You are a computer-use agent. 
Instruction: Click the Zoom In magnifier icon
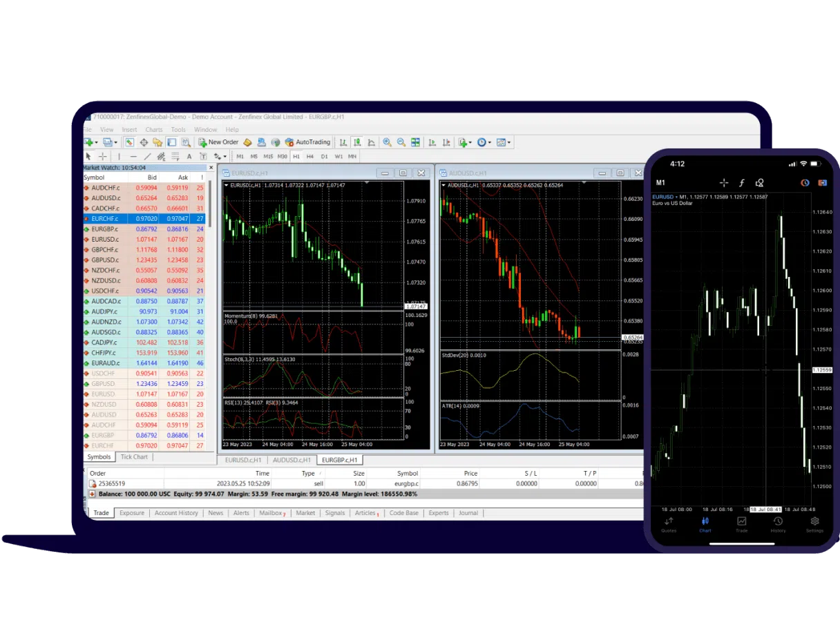click(x=387, y=142)
